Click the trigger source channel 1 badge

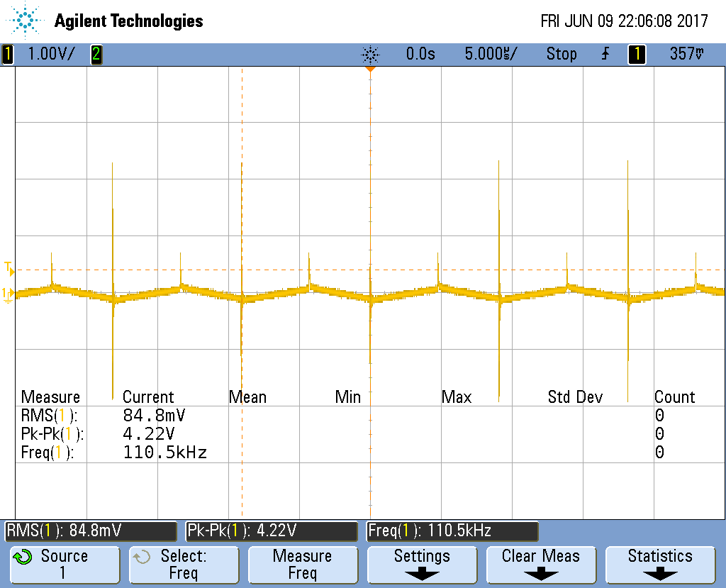(637, 54)
